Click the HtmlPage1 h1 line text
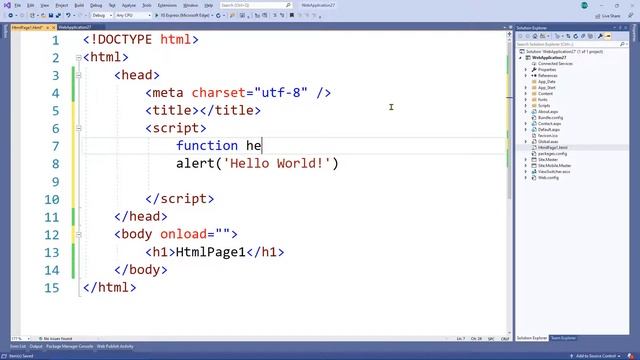640x360 pixels. [211, 252]
